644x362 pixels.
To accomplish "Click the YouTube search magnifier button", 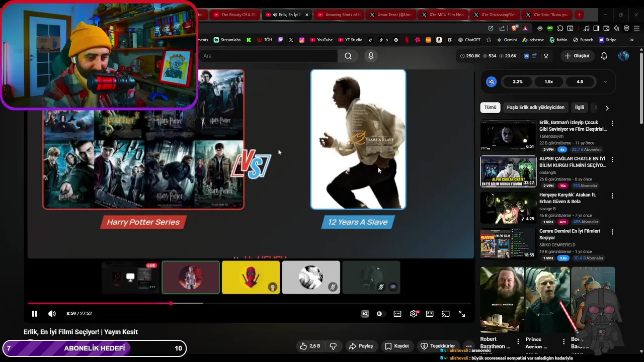I will 348,56.
